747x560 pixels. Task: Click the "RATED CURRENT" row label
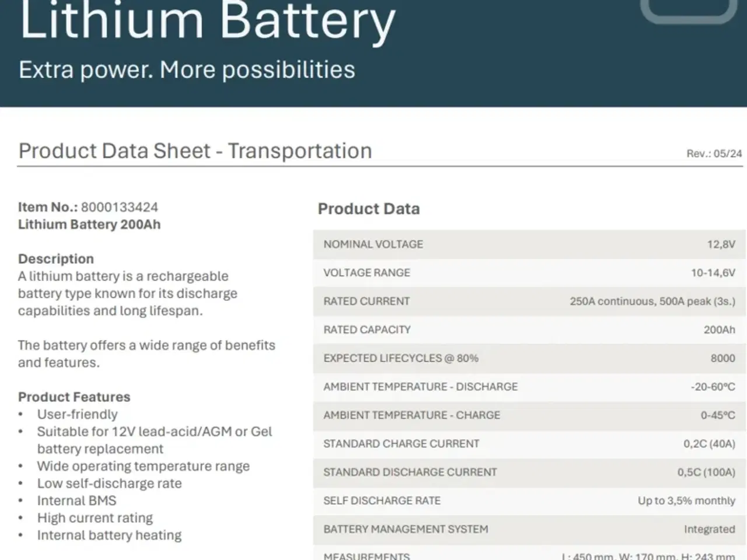coord(366,302)
